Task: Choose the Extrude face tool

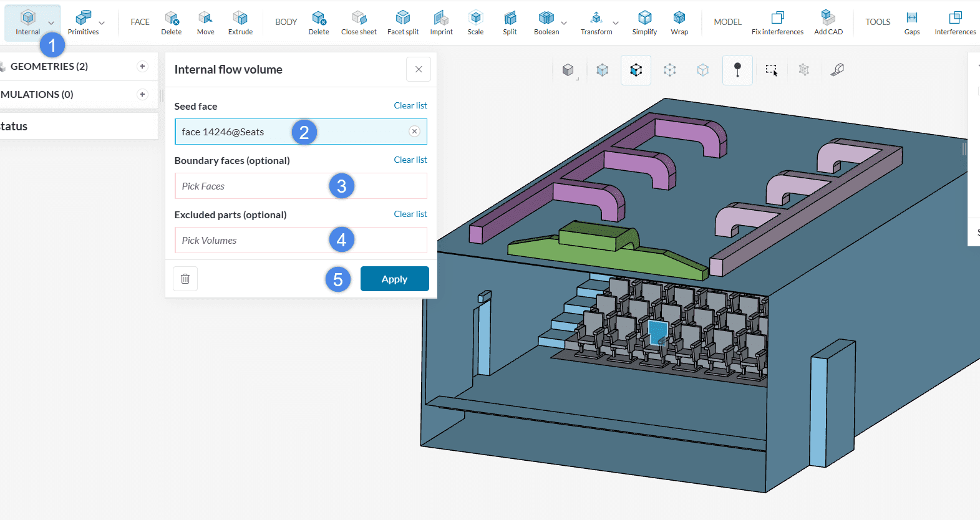Action: click(x=240, y=22)
